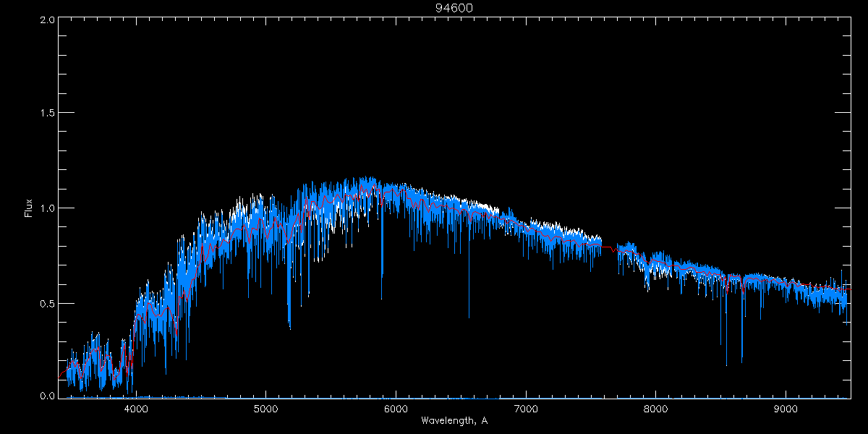Click the plot title 94600
Screen dimensions: 868x434
point(448,8)
